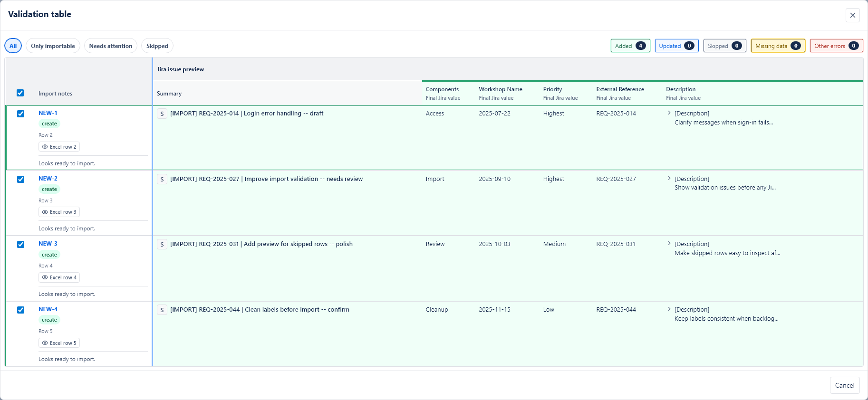Expand the description for REQ-2025-044
Screen dimensions: 868x400
(669, 309)
